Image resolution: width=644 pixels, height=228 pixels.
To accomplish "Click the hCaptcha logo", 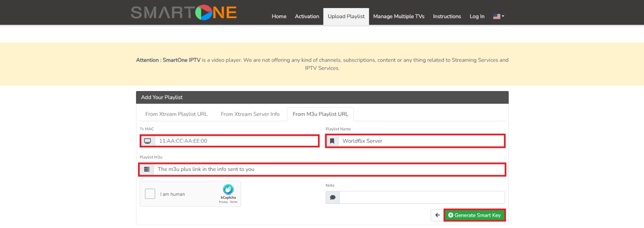I will pos(228,189).
